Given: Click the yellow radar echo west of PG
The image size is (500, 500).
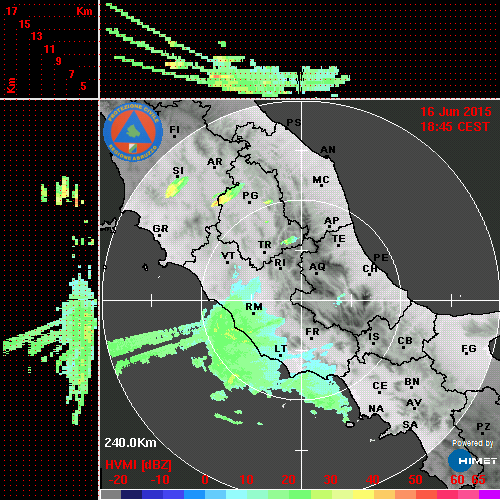Looking at the screenshot, I should pos(228,195).
